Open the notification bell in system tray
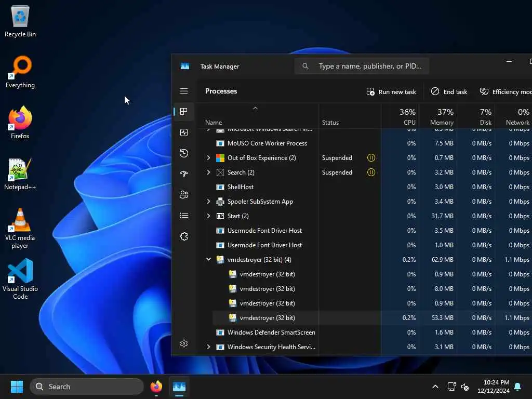This screenshot has width=532, height=399. (x=518, y=387)
